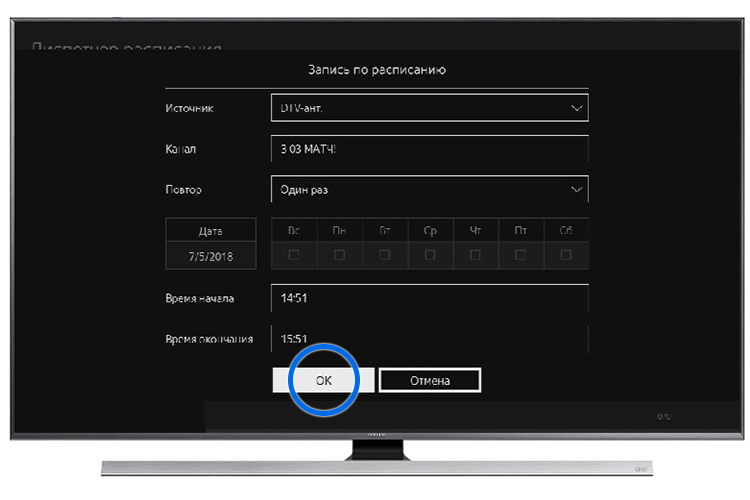Viewport: 750px width, 500px height.
Task: Tick the Вс (Sunday) checkbox
Action: tap(294, 255)
